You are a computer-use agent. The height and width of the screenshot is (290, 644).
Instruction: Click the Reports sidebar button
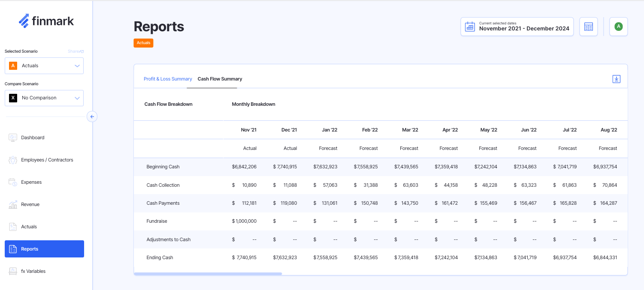(x=44, y=249)
